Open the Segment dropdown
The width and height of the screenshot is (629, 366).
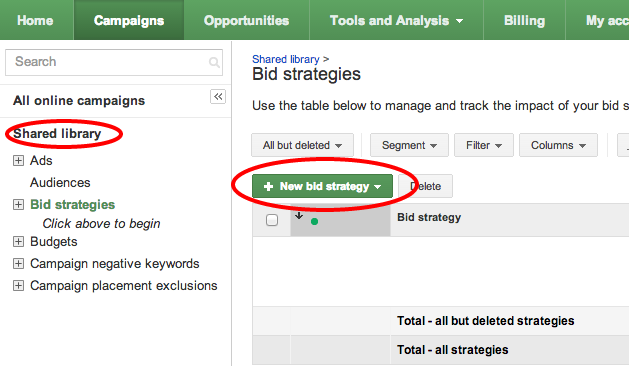click(x=409, y=145)
